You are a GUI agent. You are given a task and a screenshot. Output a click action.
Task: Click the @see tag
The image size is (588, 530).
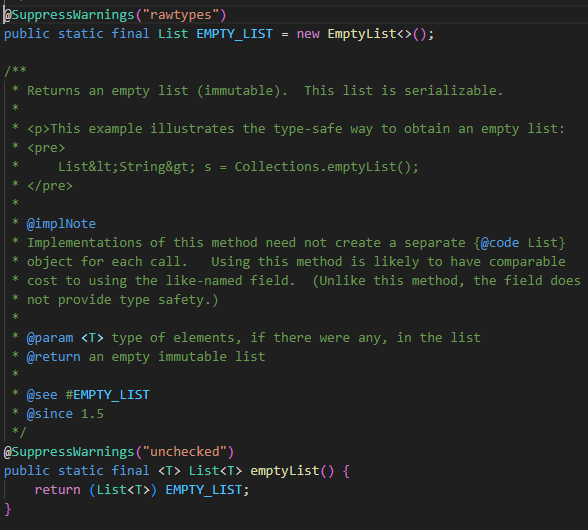coord(42,395)
